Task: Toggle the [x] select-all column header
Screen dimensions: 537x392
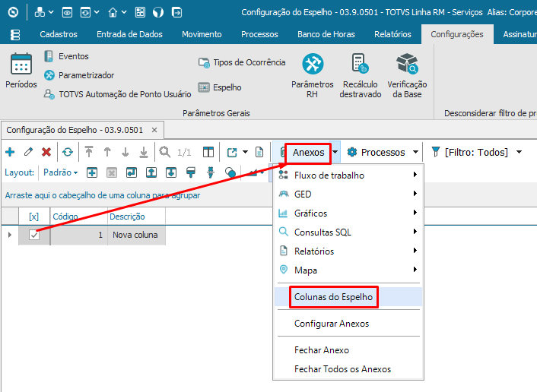Action: tap(34, 217)
